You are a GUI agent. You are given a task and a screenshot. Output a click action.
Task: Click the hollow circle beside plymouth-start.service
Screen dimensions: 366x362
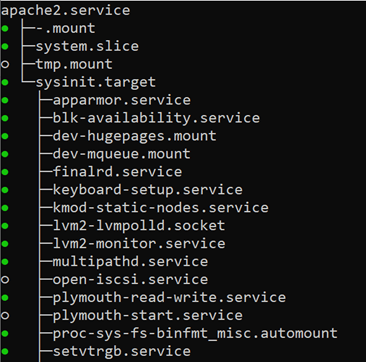[5, 315]
